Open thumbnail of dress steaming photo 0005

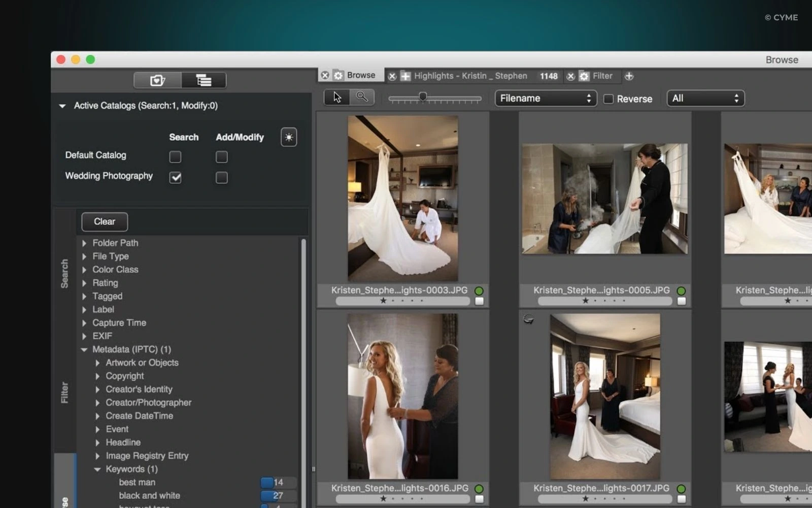pyautogui.click(x=605, y=199)
